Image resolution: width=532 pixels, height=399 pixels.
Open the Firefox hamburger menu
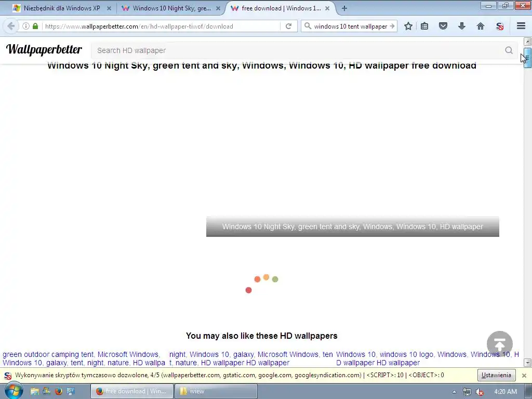coord(521,26)
